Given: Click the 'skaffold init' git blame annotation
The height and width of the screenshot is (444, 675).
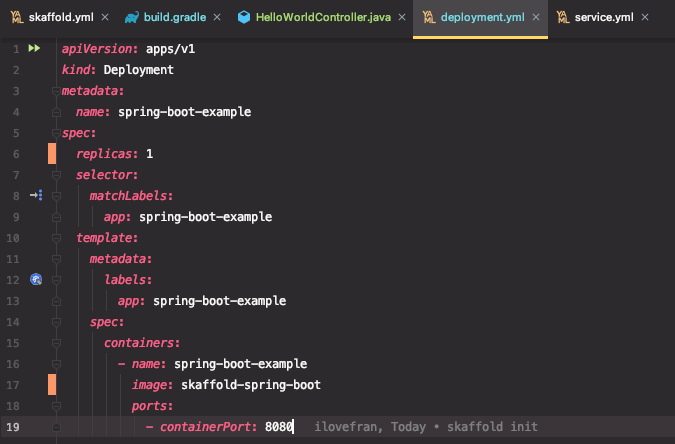Looking at the screenshot, I should click(492, 427).
